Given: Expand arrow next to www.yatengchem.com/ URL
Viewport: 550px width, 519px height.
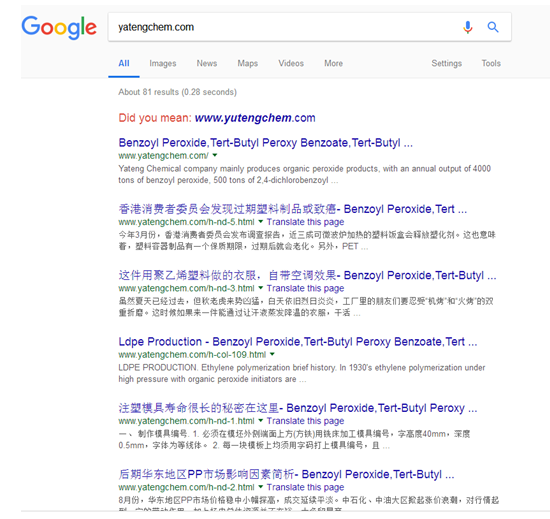Looking at the screenshot, I should (x=215, y=155).
